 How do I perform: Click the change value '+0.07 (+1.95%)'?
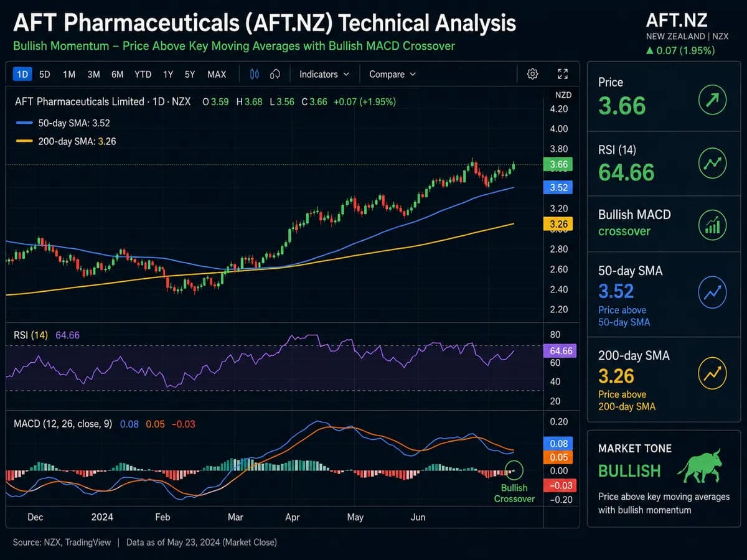pos(365,101)
